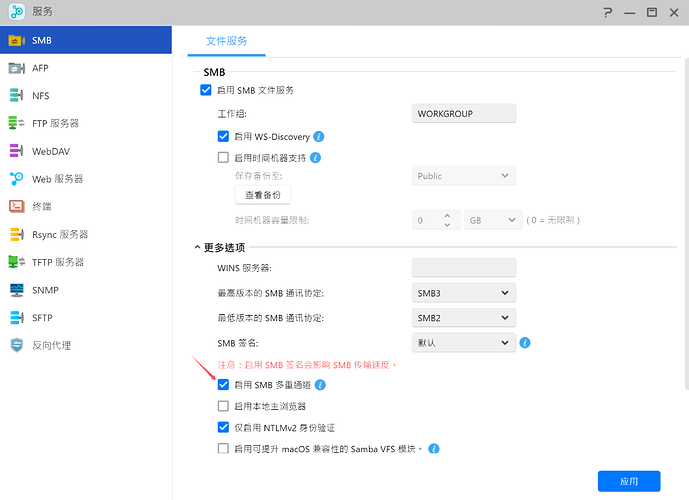Switch to the 文件服务 tab
This screenshot has width=689, height=500.
226,41
